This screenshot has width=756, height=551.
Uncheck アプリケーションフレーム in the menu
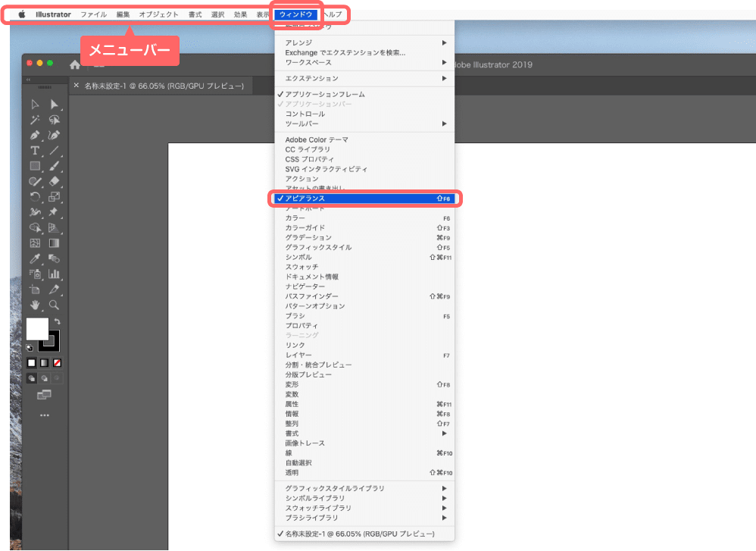324,94
